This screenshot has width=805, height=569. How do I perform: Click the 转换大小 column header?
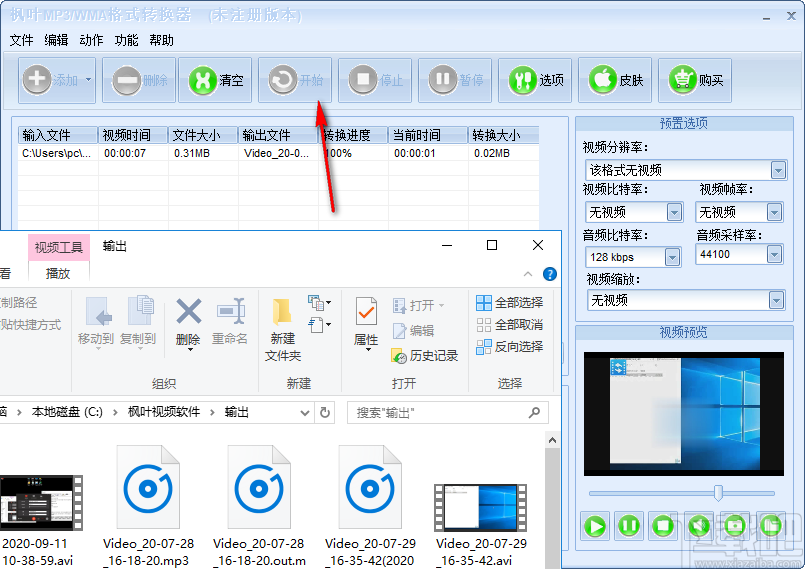pyautogui.click(x=504, y=135)
